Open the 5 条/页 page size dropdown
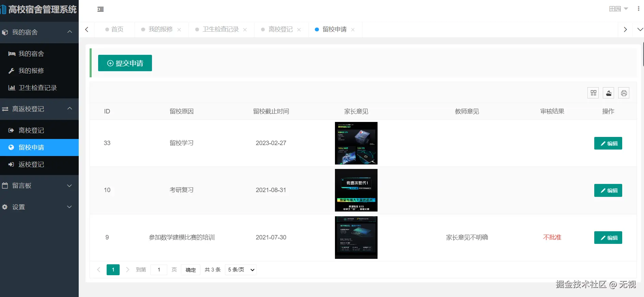 [241, 270]
